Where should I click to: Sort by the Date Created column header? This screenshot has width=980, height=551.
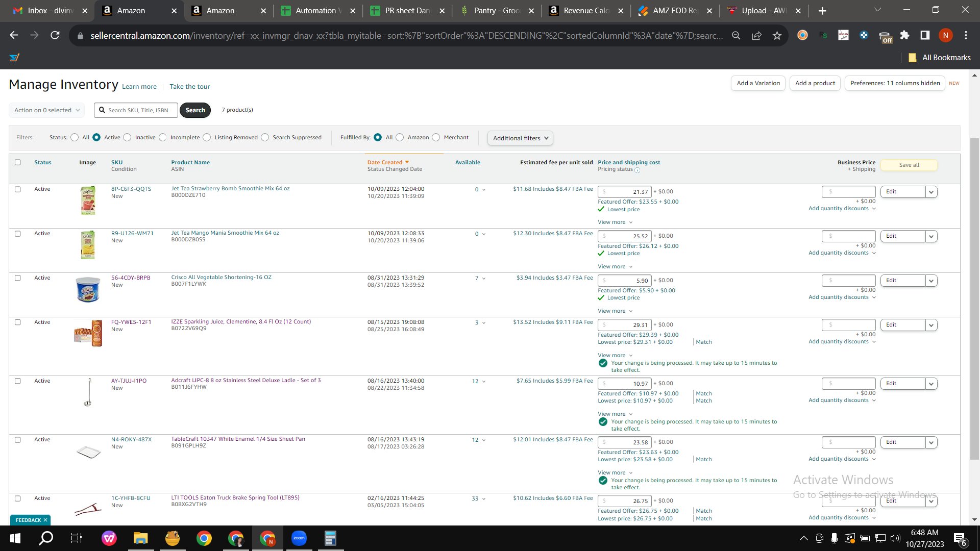[388, 162]
